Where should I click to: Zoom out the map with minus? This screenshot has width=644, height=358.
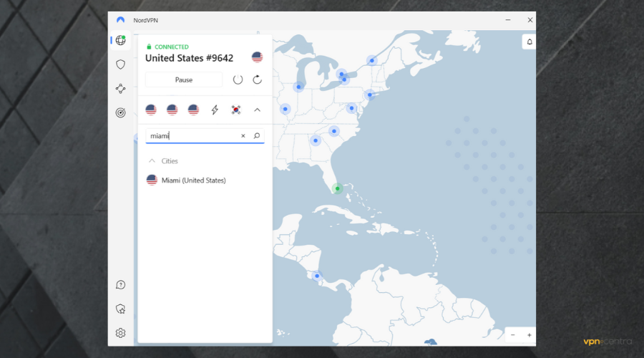[x=512, y=335]
